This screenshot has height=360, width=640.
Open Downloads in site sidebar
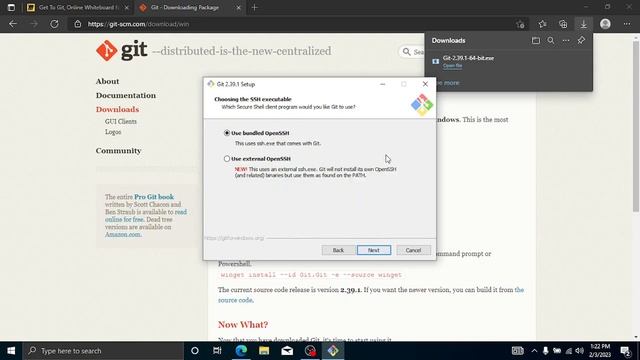coord(117,109)
